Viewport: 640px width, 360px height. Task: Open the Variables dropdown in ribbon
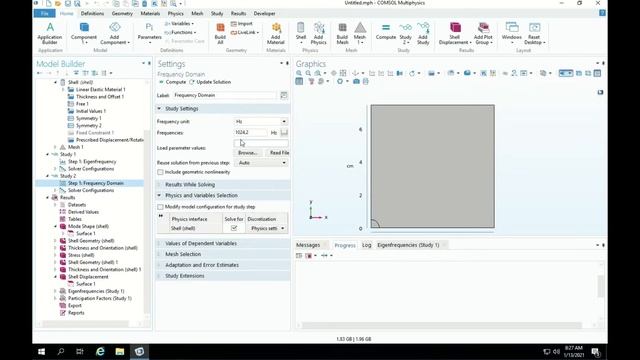(x=179, y=24)
